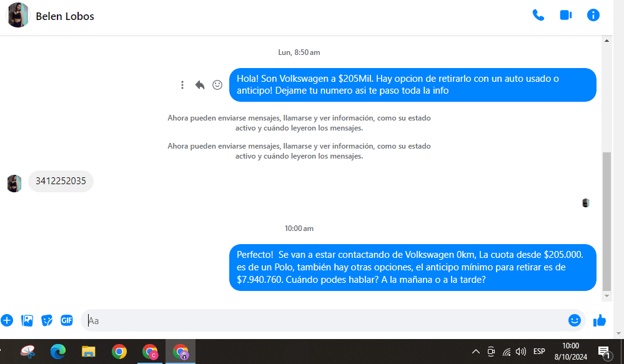Attach a photo using the image icon
624x364 pixels.
pyautogui.click(x=27, y=320)
